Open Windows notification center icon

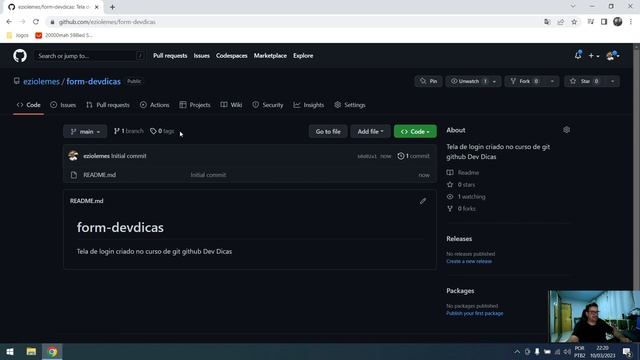(x=627, y=351)
